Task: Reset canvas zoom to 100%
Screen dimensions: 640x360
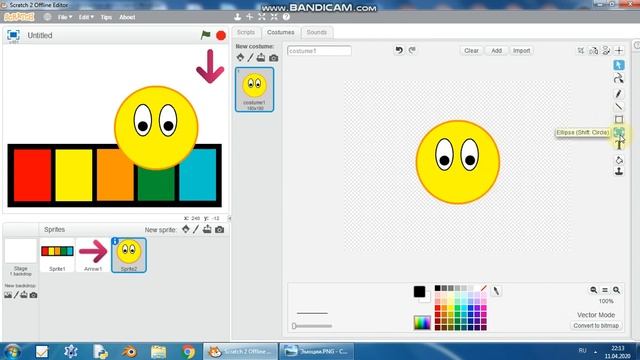Action: [x=605, y=290]
